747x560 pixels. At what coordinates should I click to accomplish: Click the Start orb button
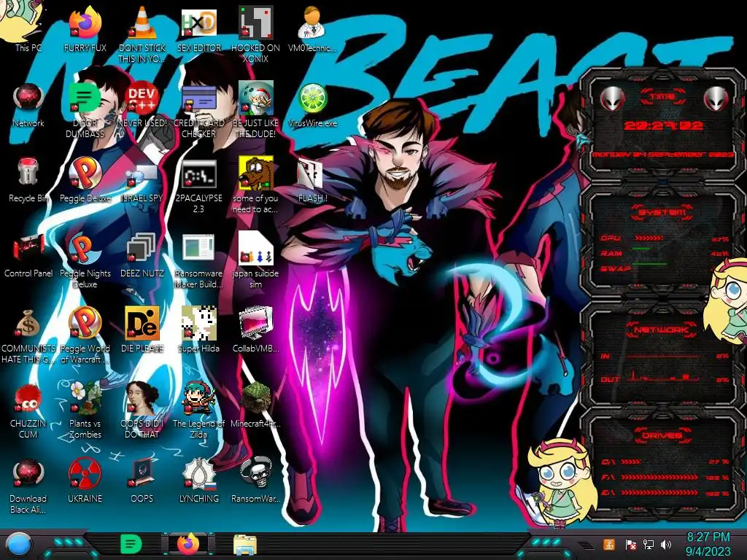point(18,545)
